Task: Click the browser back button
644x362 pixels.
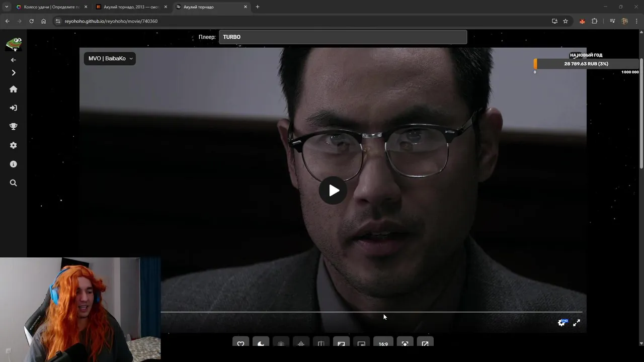Action: pos(7,21)
